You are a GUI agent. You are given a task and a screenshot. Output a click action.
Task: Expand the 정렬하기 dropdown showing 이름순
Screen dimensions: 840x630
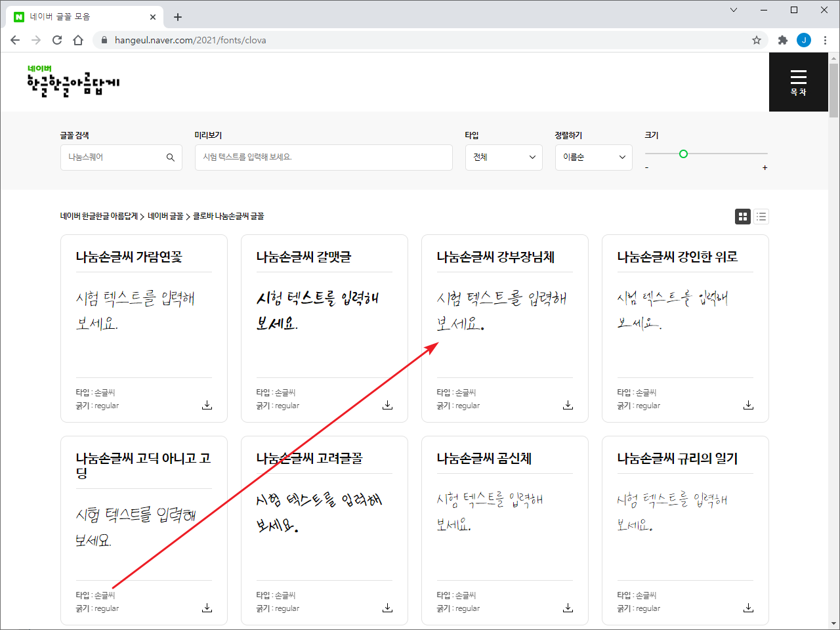coord(594,157)
